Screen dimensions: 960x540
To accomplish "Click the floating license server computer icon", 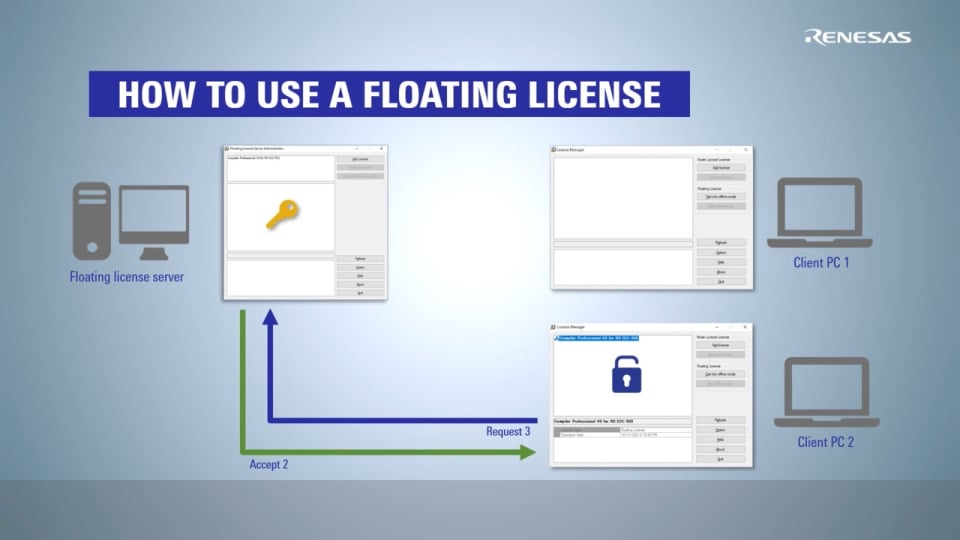I will click(x=126, y=220).
